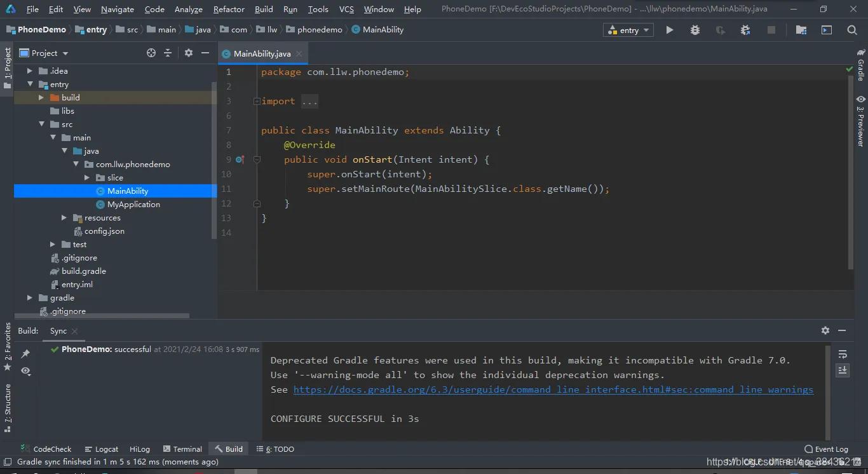The height and width of the screenshot is (474, 868).
Task: Select build.gradle under entry
Action: (x=84, y=271)
